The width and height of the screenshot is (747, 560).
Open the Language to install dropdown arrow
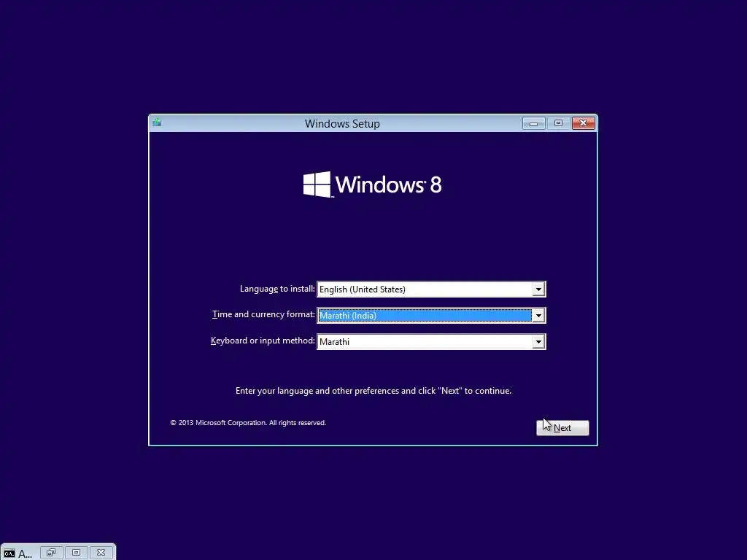point(538,289)
